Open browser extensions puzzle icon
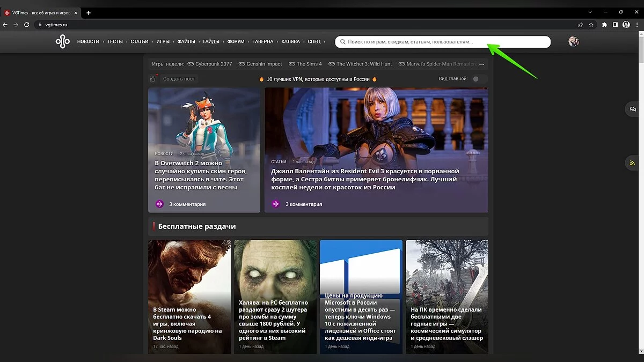 604,25
